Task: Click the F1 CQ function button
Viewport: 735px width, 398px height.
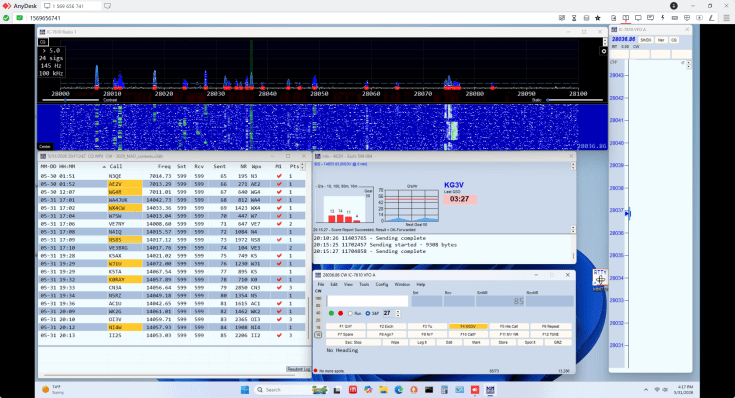Action: click(345, 326)
